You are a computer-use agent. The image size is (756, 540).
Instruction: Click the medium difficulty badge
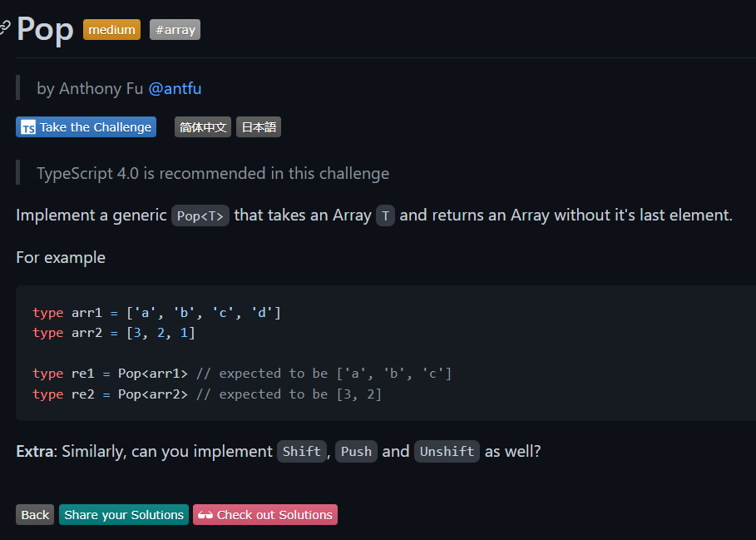coord(111,30)
